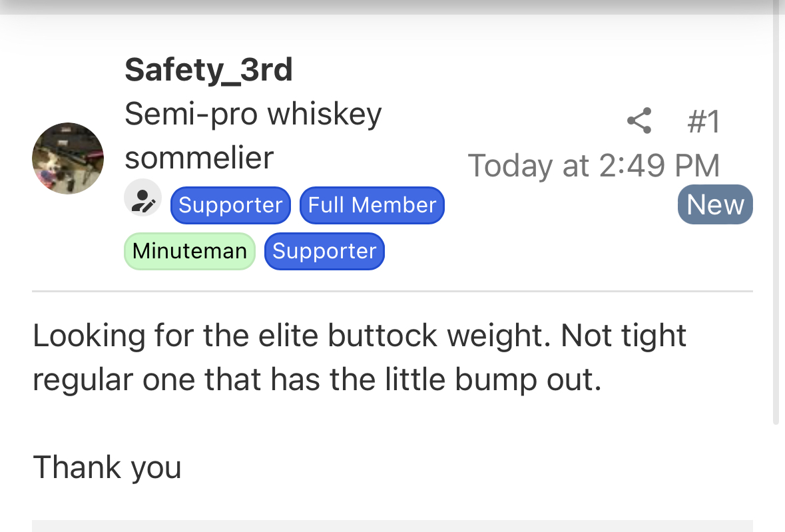Open the Safety_3rd profile avatar picture
This screenshot has width=785, height=532.
(x=68, y=158)
